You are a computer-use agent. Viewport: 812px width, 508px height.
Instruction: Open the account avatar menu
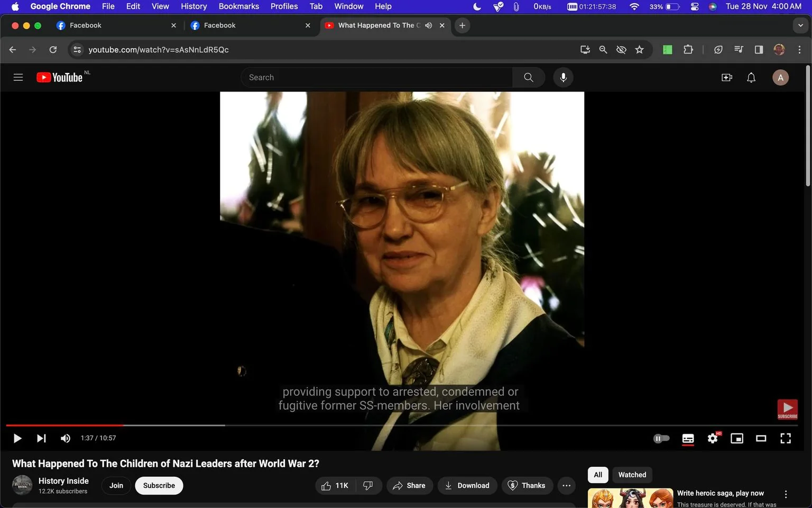tap(780, 77)
